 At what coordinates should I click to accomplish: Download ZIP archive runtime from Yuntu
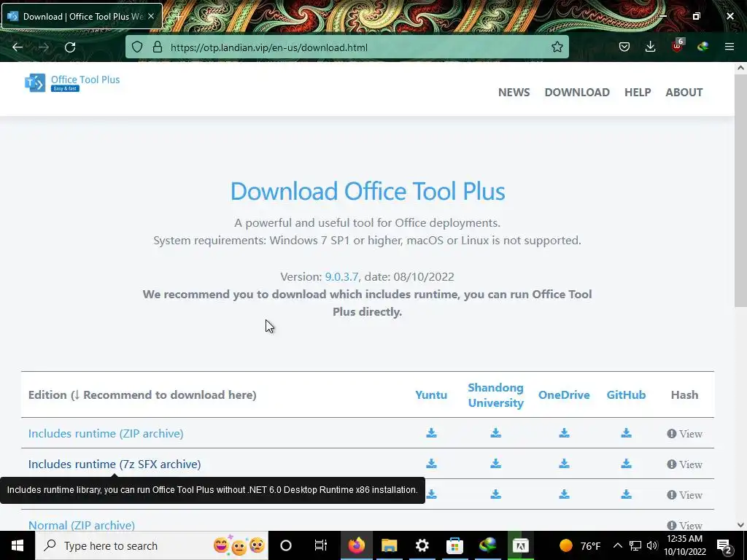431,433
